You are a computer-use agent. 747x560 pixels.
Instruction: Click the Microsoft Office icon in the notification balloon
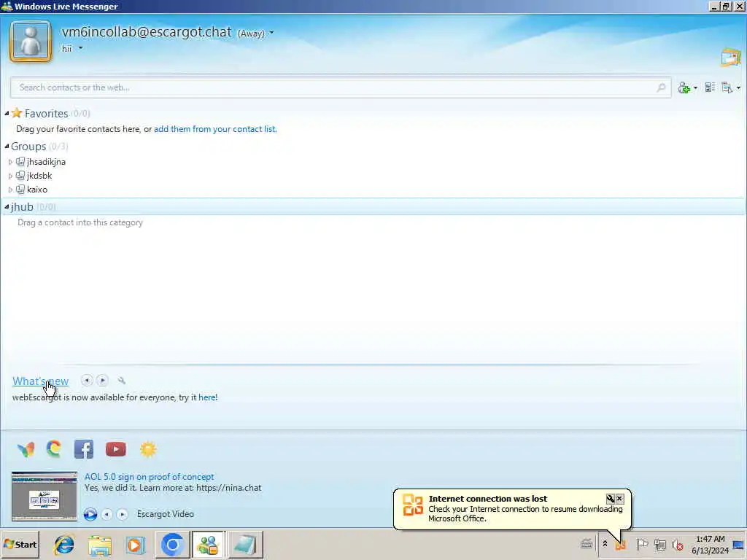point(413,505)
